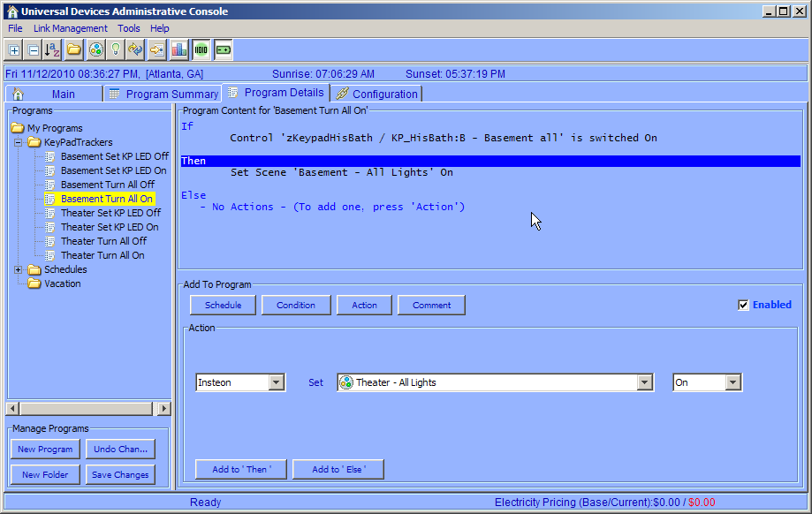Click the Add to 'Then' button
The height and width of the screenshot is (514, 812).
click(x=241, y=469)
